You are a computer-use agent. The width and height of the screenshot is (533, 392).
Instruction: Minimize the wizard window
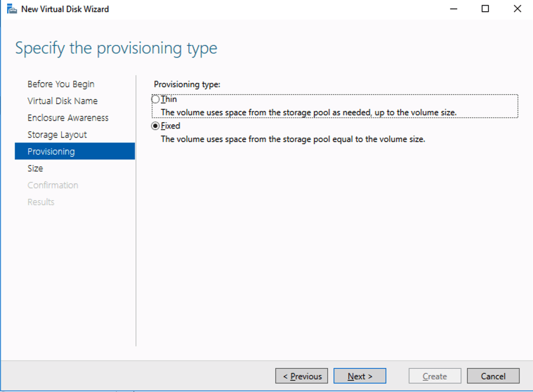(453, 9)
